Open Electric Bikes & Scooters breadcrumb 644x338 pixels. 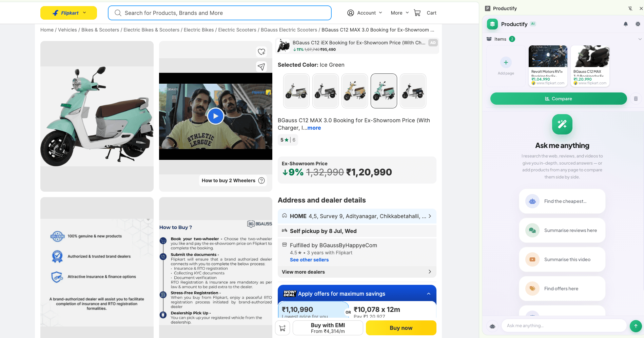pyautogui.click(x=152, y=30)
